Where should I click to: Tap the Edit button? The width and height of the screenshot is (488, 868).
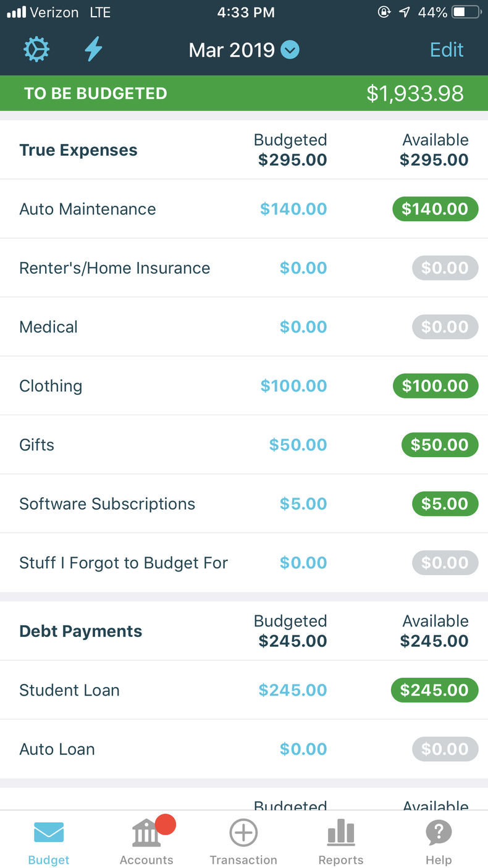click(447, 49)
